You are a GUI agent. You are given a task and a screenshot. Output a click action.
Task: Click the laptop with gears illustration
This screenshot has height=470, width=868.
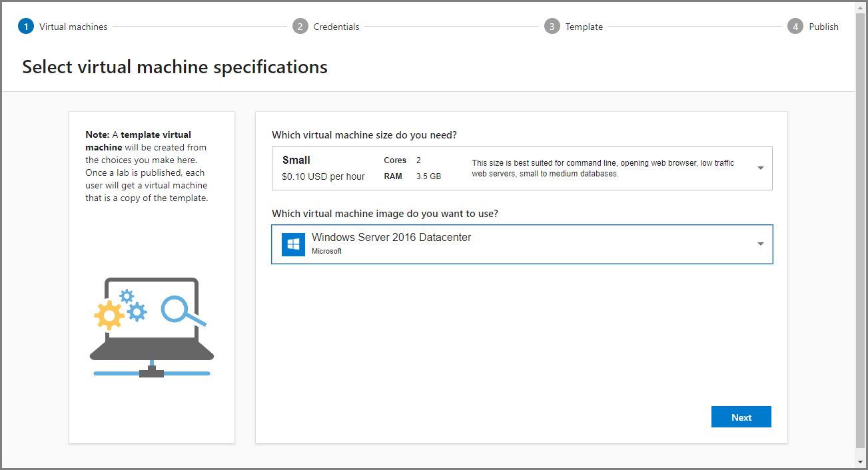(x=152, y=328)
